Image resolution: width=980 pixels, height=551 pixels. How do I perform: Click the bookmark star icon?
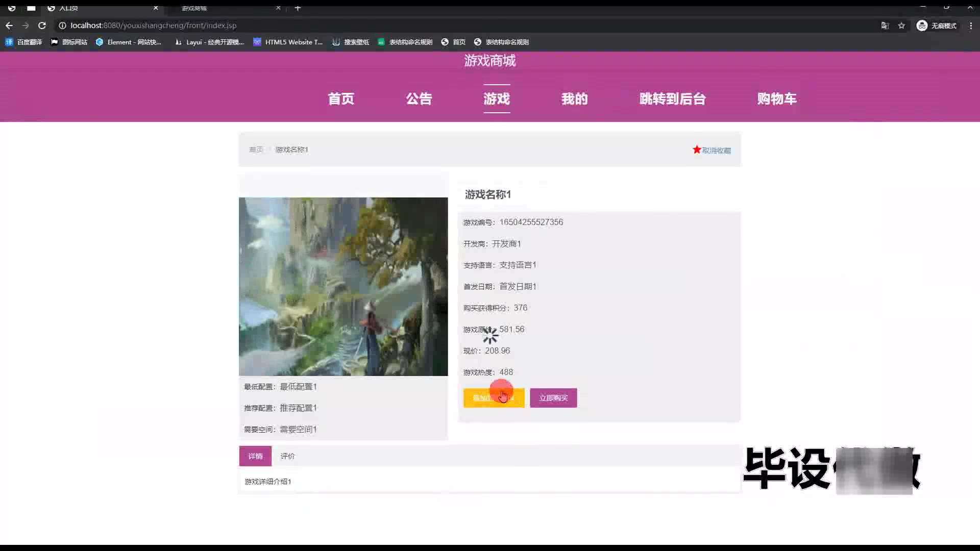point(901,26)
